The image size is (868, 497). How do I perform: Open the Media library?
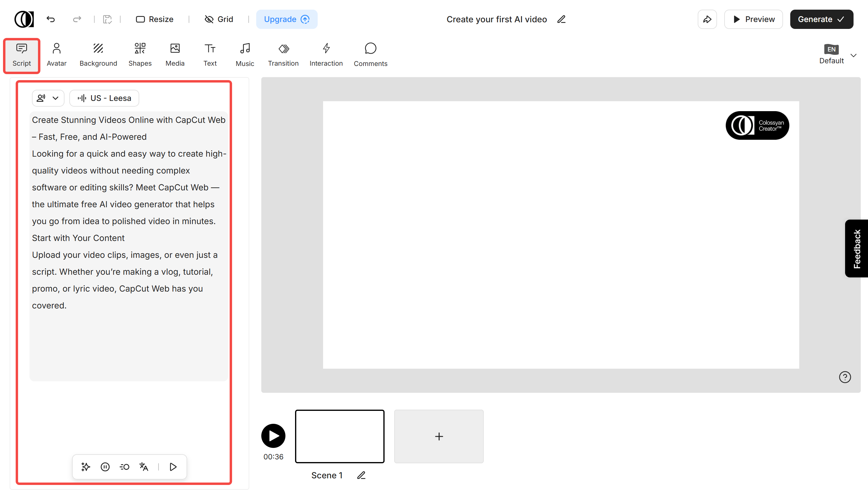pyautogui.click(x=175, y=54)
